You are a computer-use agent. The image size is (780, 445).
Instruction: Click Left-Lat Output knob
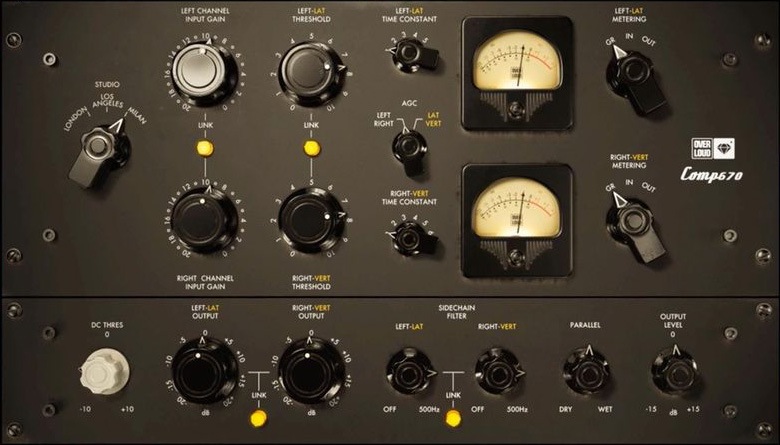point(204,370)
